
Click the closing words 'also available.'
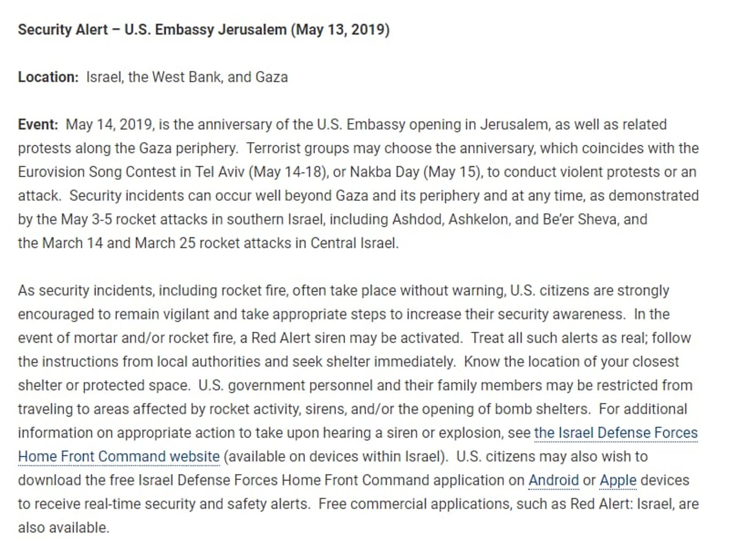64,528
